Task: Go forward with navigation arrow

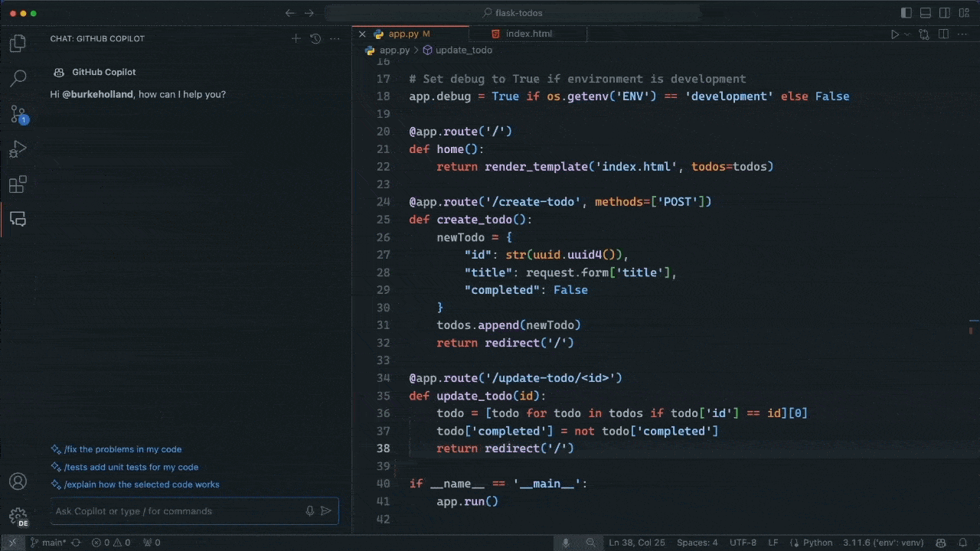Action: (x=309, y=13)
